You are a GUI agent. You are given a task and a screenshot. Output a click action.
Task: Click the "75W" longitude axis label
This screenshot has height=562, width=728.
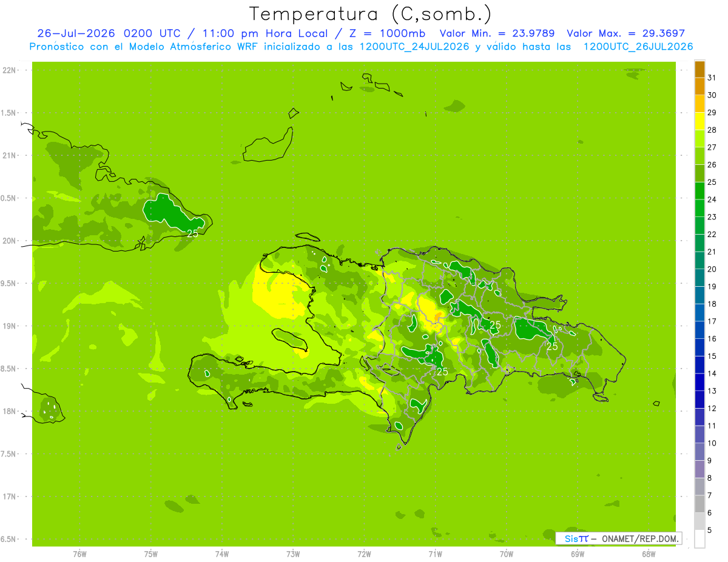coord(151,554)
